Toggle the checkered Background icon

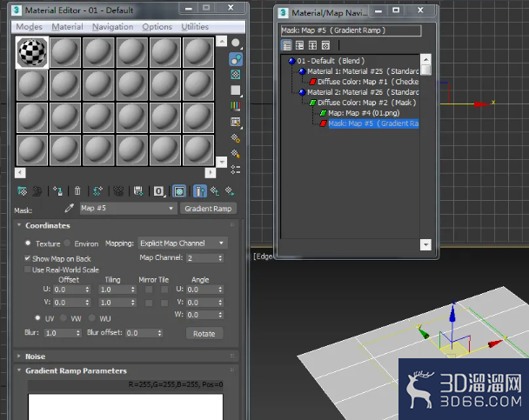tap(236, 75)
